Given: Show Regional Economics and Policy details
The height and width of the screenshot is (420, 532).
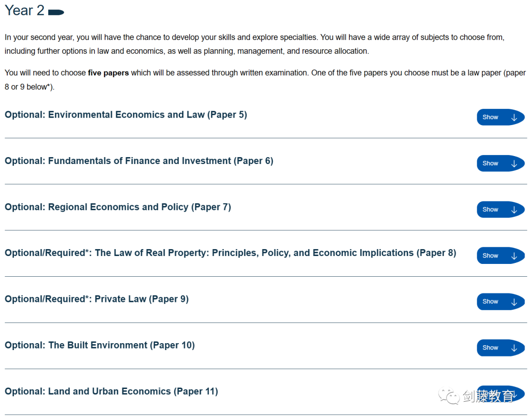Looking at the screenshot, I should tap(500, 209).
